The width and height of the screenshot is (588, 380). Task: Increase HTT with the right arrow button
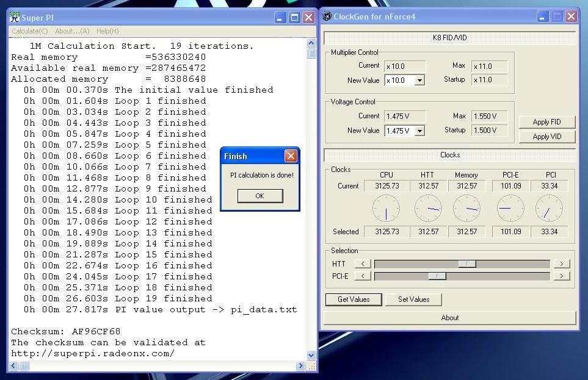(x=561, y=264)
